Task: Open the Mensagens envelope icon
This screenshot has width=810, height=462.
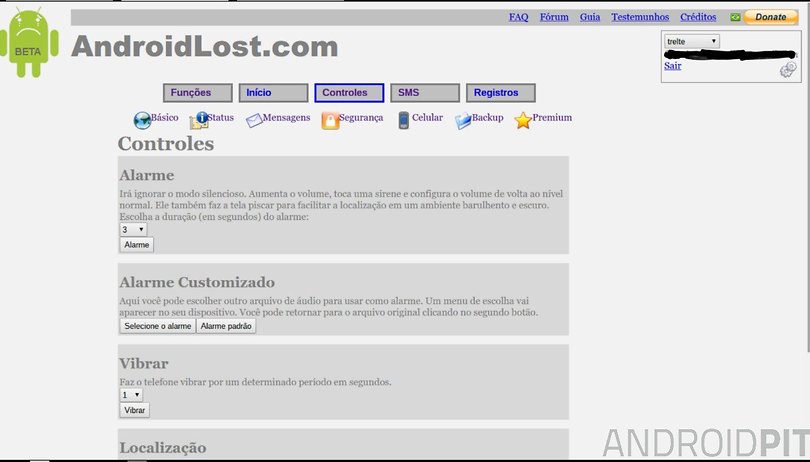Action: pyautogui.click(x=254, y=120)
